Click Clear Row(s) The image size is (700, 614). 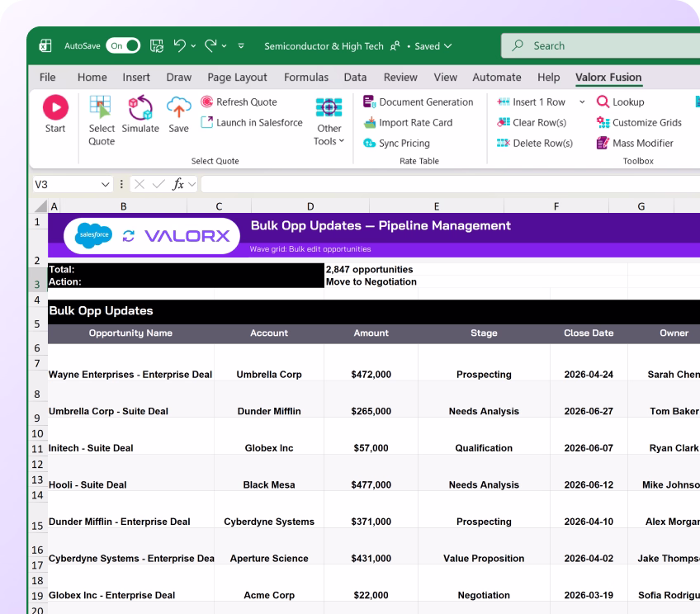532,122
